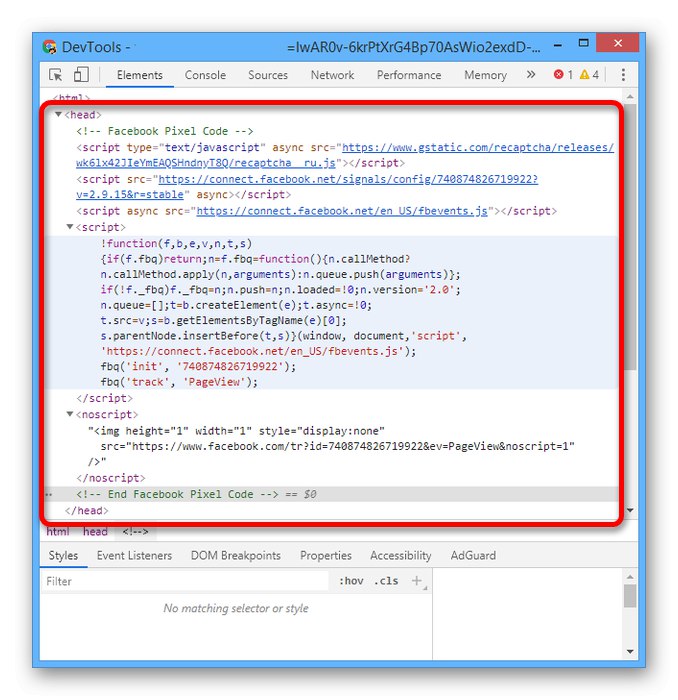
Task: Activate the inspect element picker tool
Action: (x=56, y=75)
